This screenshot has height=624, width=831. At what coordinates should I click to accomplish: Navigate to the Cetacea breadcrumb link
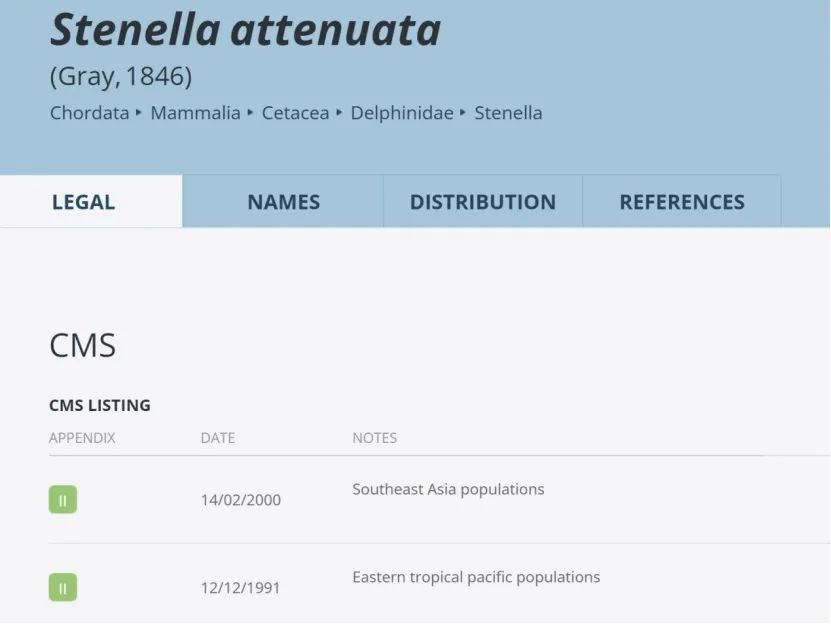(295, 113)
